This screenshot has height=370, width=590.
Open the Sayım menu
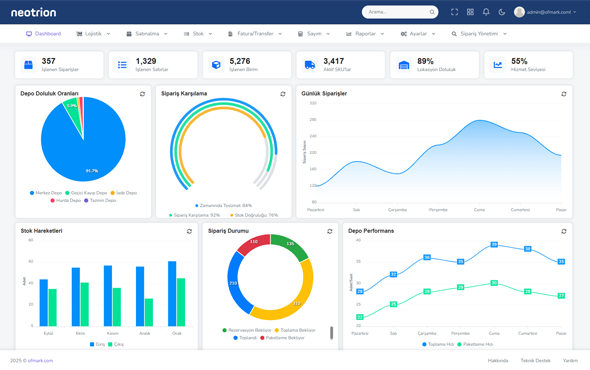(x=314, y=34)
